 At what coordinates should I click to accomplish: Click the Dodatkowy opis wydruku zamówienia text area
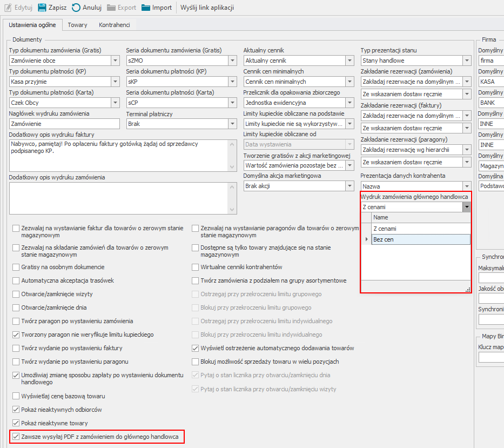[x=118, y=198]
